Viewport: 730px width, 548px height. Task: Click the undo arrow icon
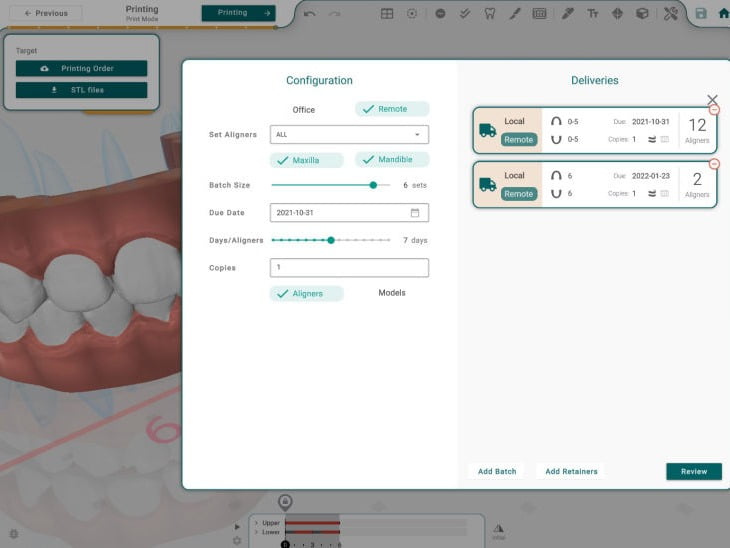[310, 14]
